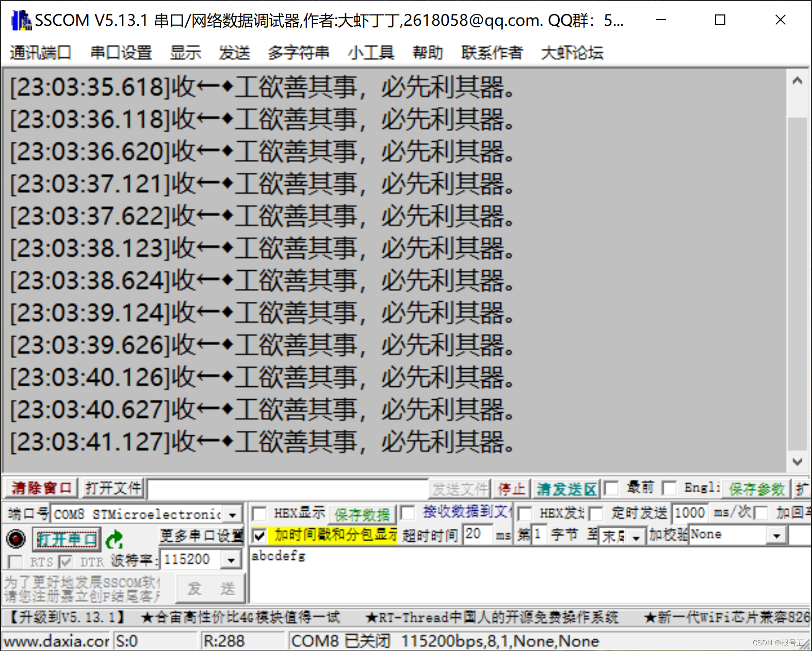
Task: Click the receive window scroll down arrow
Action: pyautogui.click(x=797, y=462)
